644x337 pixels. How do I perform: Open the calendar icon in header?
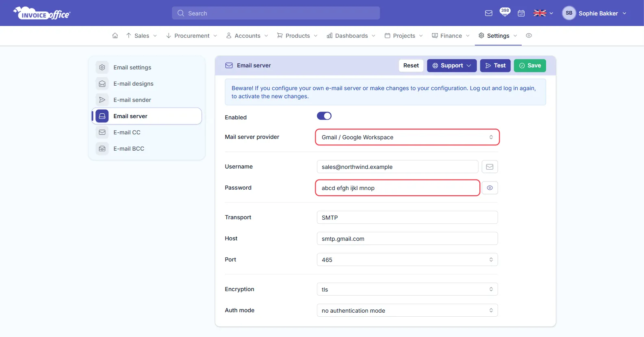click(521, 13)
